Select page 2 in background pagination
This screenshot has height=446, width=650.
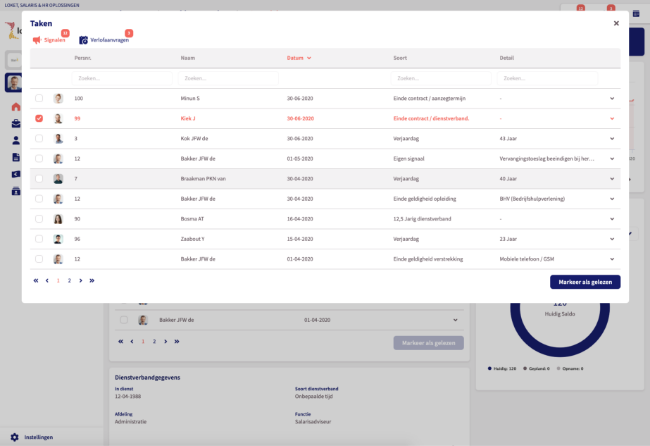(x=154, y=341)
